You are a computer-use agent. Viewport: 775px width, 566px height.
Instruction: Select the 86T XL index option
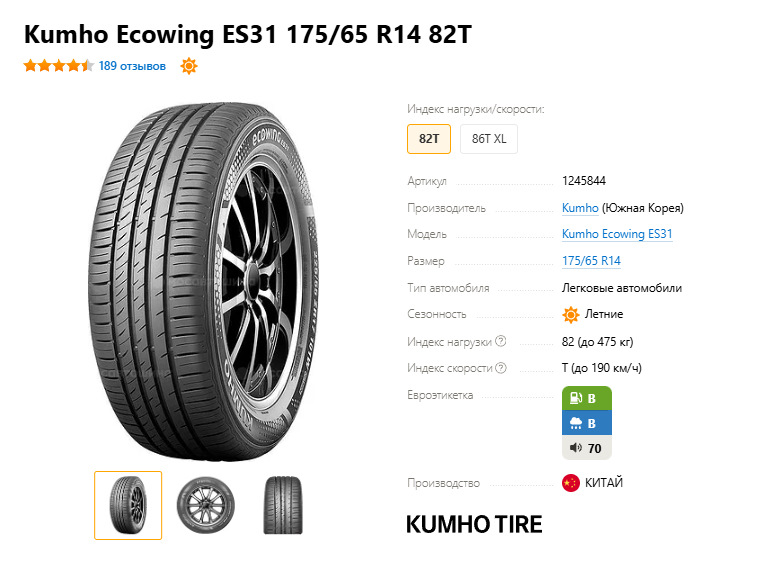pos(489,139)
